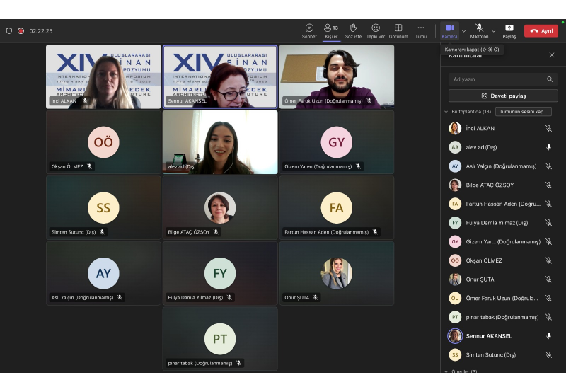Select Fulya Damla Yılmaz (Dış) name in list
The image size is (566, 392).
(x=497, y=223)
